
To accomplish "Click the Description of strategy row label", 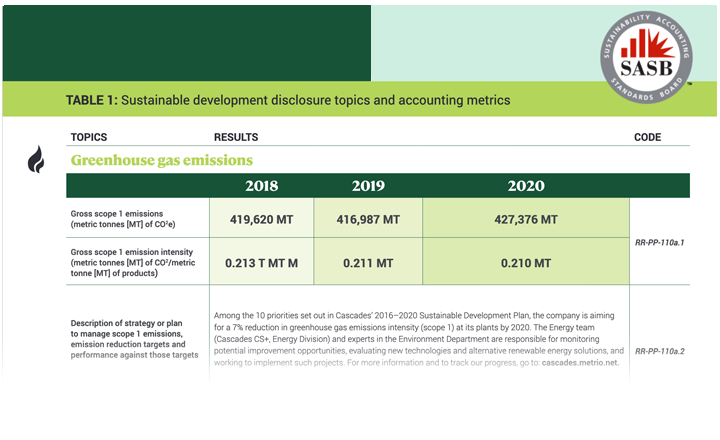I will coord(135,339).
